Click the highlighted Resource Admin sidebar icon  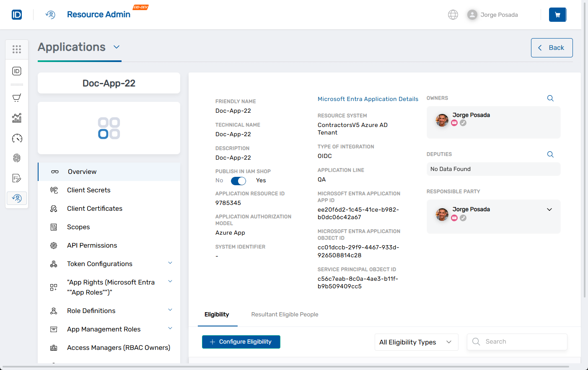[17, 198]
